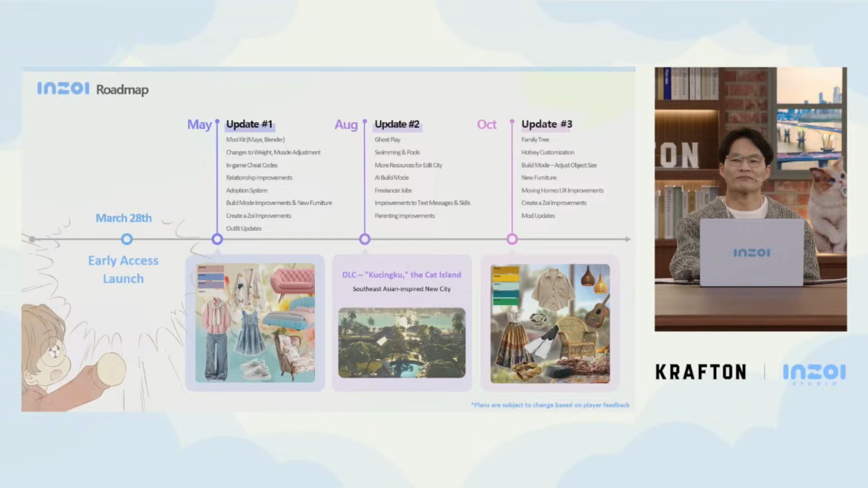This screenshot has height=488, width=868.
Task: Toggle the March 28th timeline node
Action: (x=126, y=239)
